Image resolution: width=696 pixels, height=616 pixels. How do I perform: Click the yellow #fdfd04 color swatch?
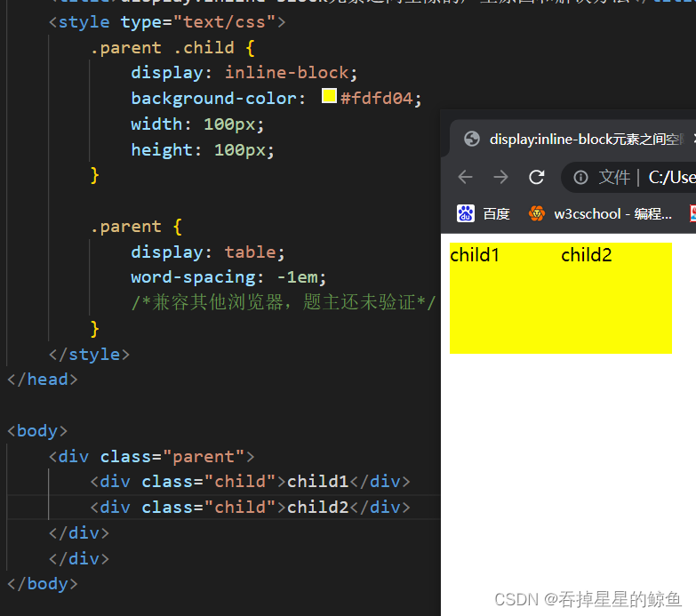(x=329, y=96)
